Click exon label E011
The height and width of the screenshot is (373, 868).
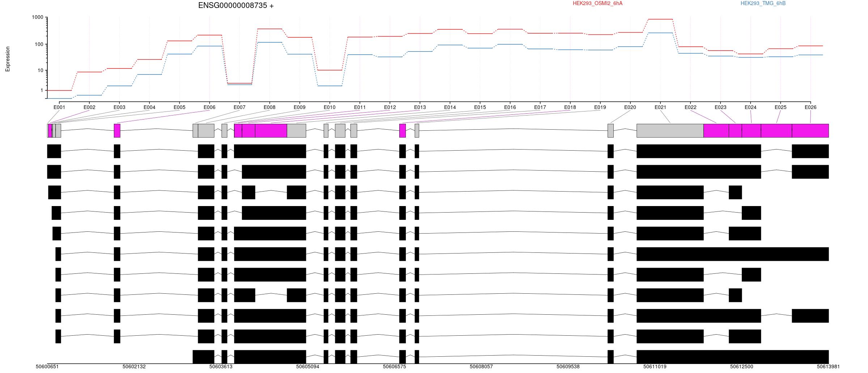pos(360,107)
